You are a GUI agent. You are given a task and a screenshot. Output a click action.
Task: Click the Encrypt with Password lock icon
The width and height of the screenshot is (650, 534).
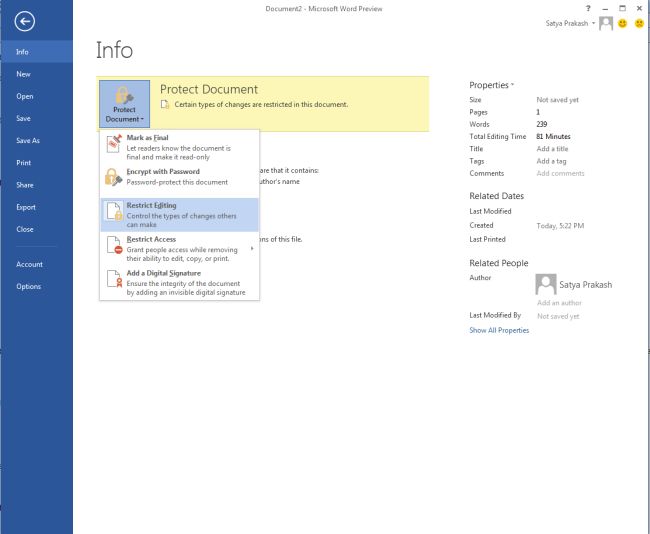point(114,177)
